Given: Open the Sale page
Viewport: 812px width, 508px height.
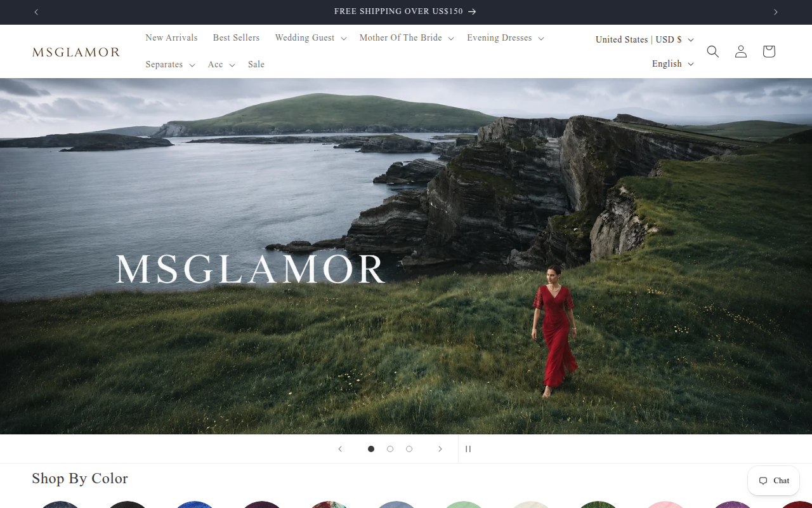Looking at the screenshot, I should tap(256, 65).
